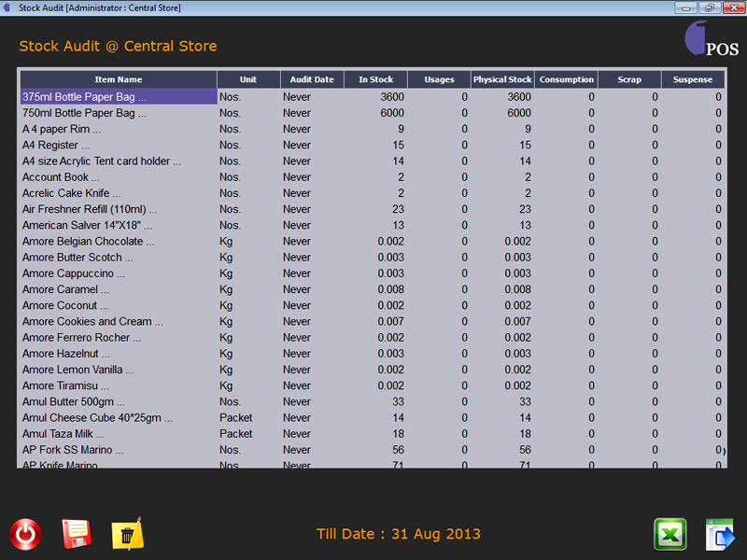Click In Stock value for 750ml Bottle Paper Bag

point(375,113)
